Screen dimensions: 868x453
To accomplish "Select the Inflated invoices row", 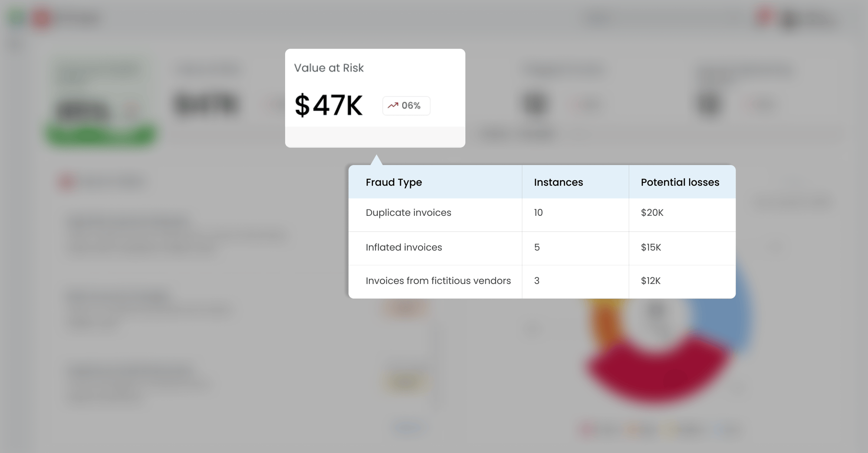I will 404,248.
